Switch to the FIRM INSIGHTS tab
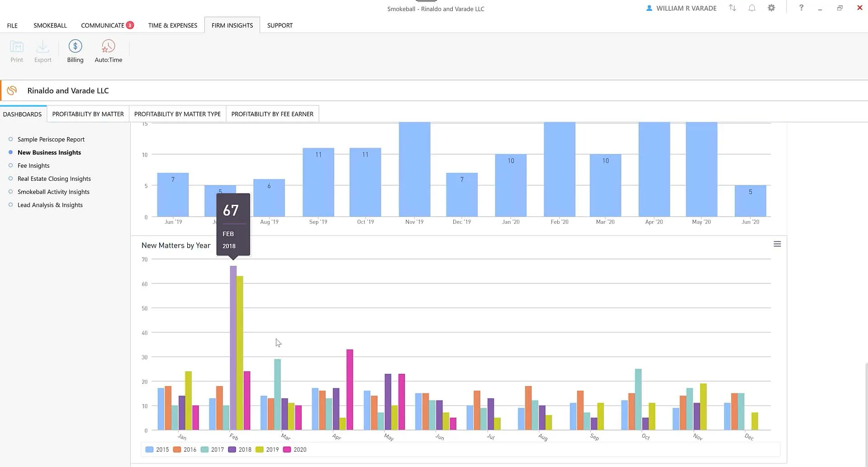Viewport: 868px width, 467px height. coord(232,25)
